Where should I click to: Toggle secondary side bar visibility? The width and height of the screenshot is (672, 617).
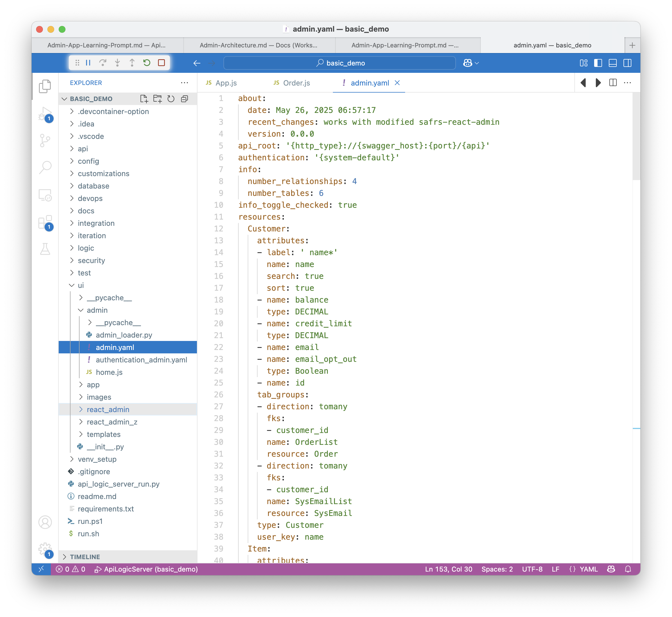coord(628,63)
